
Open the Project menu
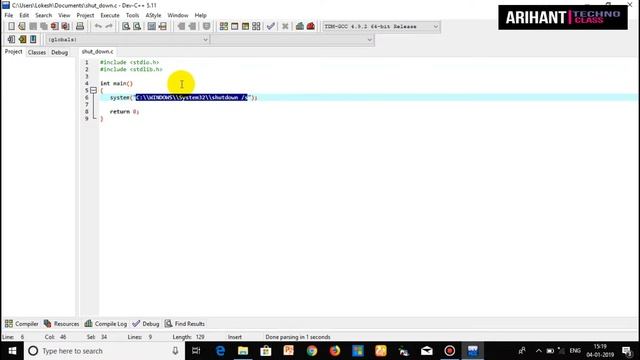(85, 15)
